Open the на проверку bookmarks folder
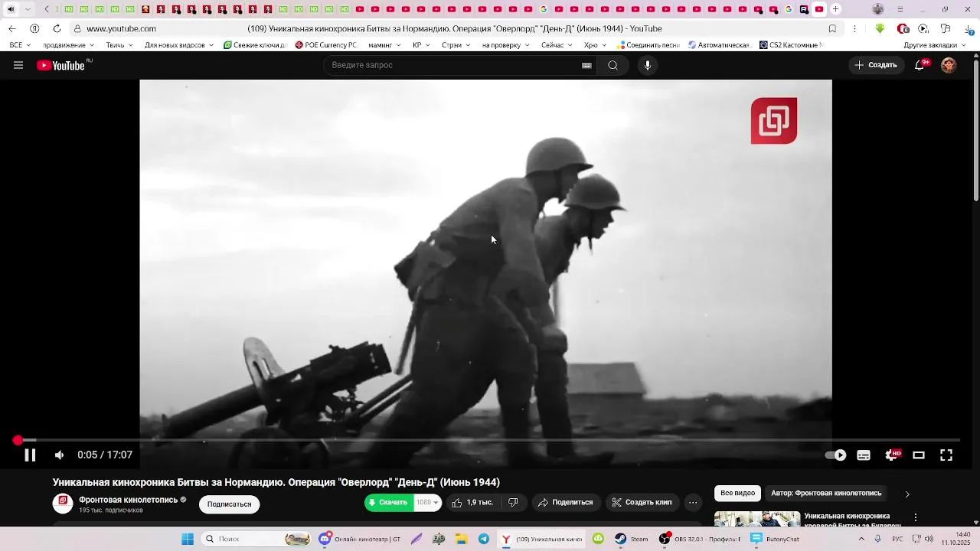This screenshot has height=551, width=980. click(x=505, y=45)
